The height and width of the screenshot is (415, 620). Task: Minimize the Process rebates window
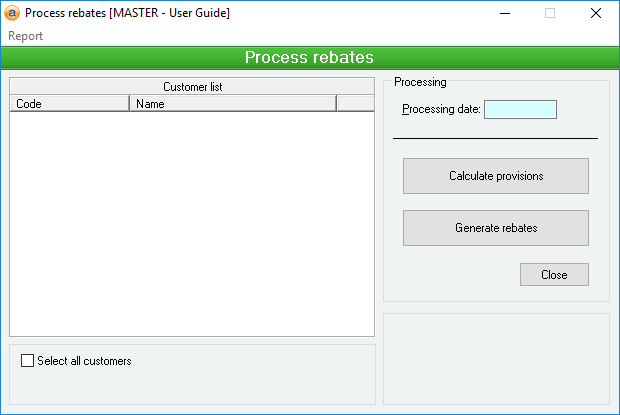(x=503, y=14)
